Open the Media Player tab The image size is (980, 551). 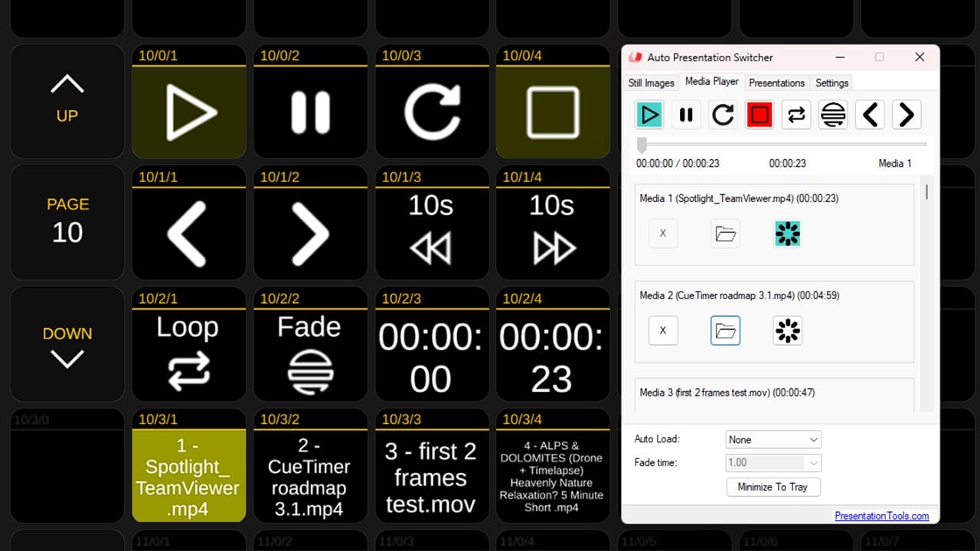[712, 81]
